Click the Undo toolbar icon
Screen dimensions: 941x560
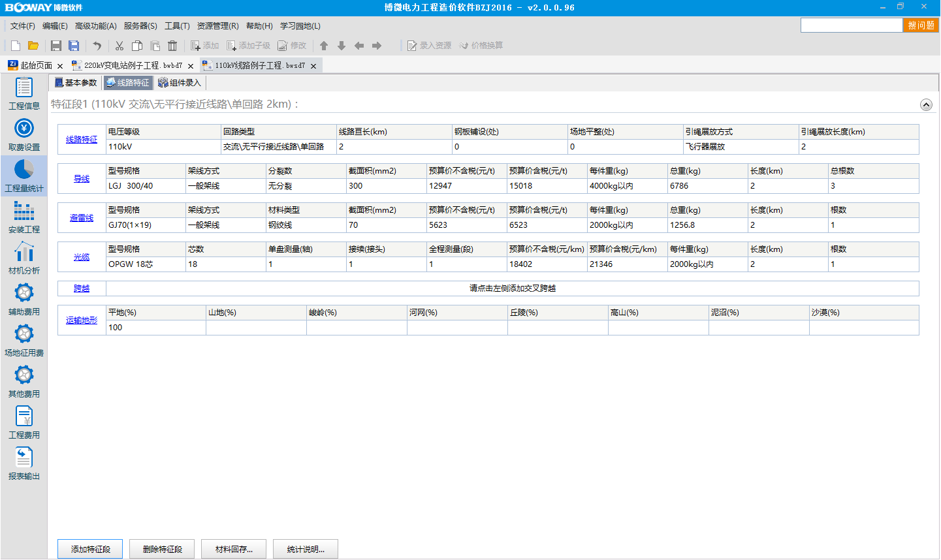(x=97, y=46)
